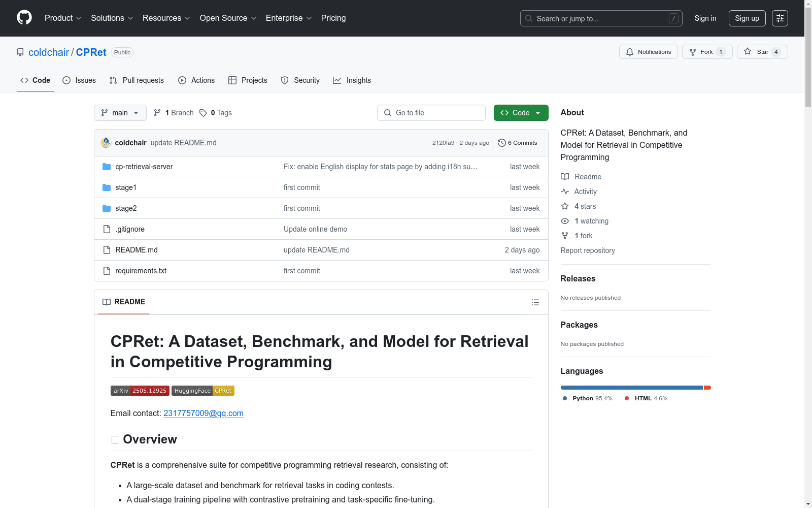Click the branch icon beside 1 Branch
Screen dimensions: 812x508
coord(157,113)
